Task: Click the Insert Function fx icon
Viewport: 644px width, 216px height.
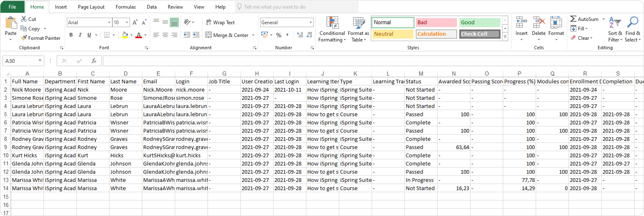Action: point(94,61)
